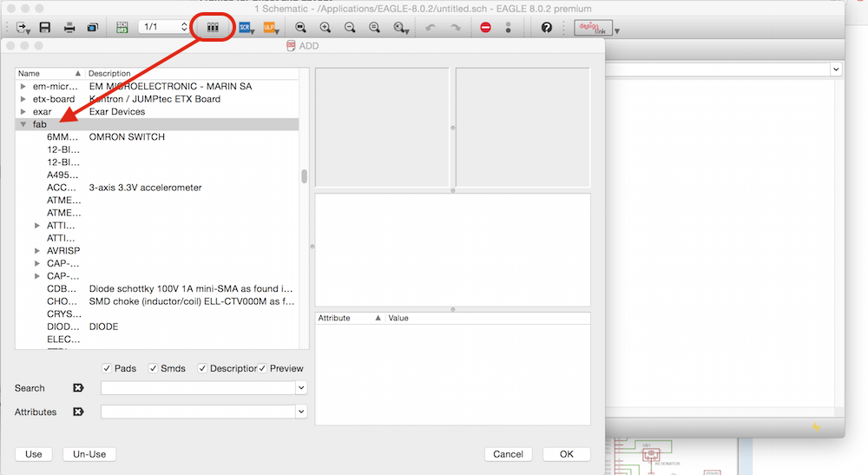Click the red Stop command icon
Viewport: 868px width, 475px height.
pyautogui.click(x=485, y=27)
